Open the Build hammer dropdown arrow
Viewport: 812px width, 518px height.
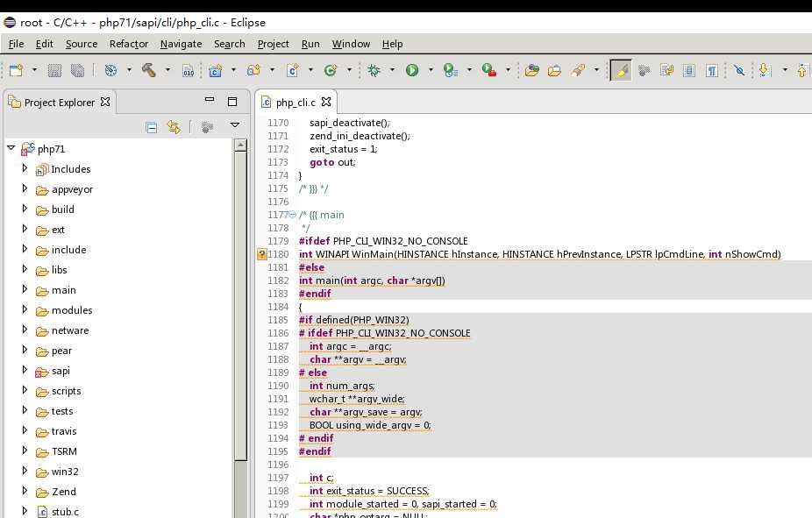[167, 70]
